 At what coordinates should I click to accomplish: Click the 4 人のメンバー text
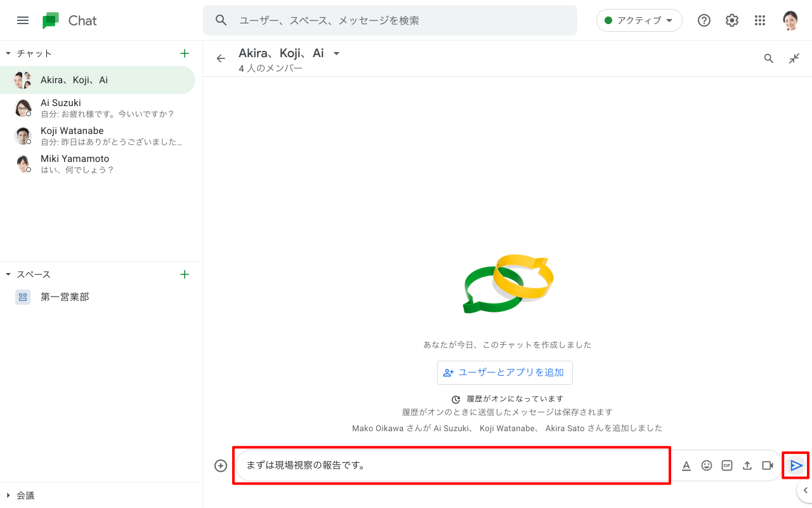pyautogui.click(x=271, y=68)
